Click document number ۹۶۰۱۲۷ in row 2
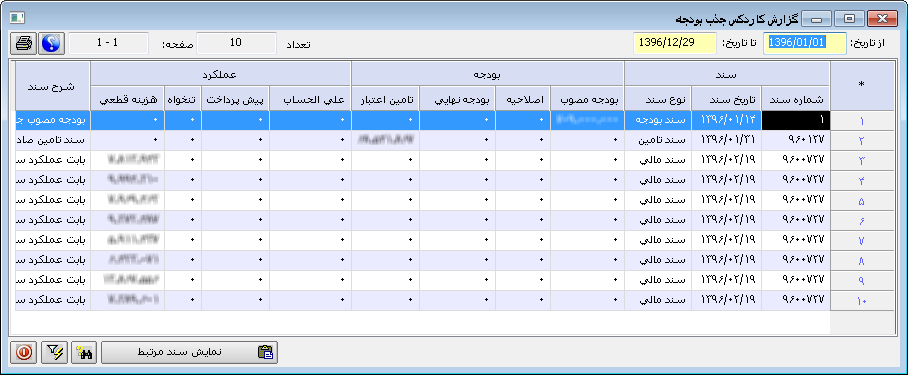908x375 pixels. pyautogui.click(x=796, y=141)
